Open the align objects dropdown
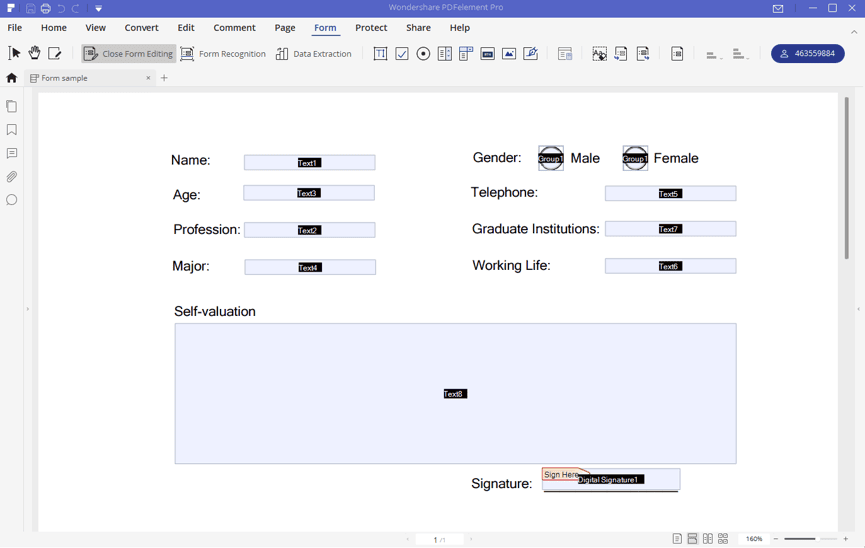This screenshot has height=548, width=865. click(x=714, y=54)
